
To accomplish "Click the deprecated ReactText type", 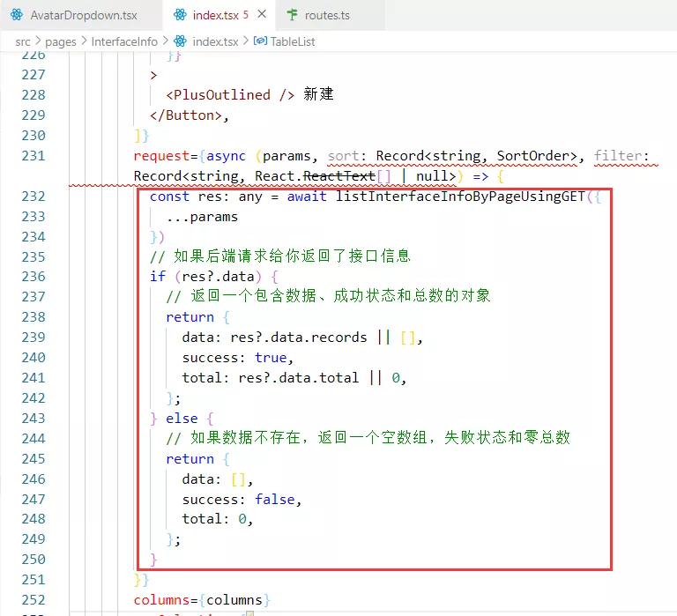I will pos(338,176).
